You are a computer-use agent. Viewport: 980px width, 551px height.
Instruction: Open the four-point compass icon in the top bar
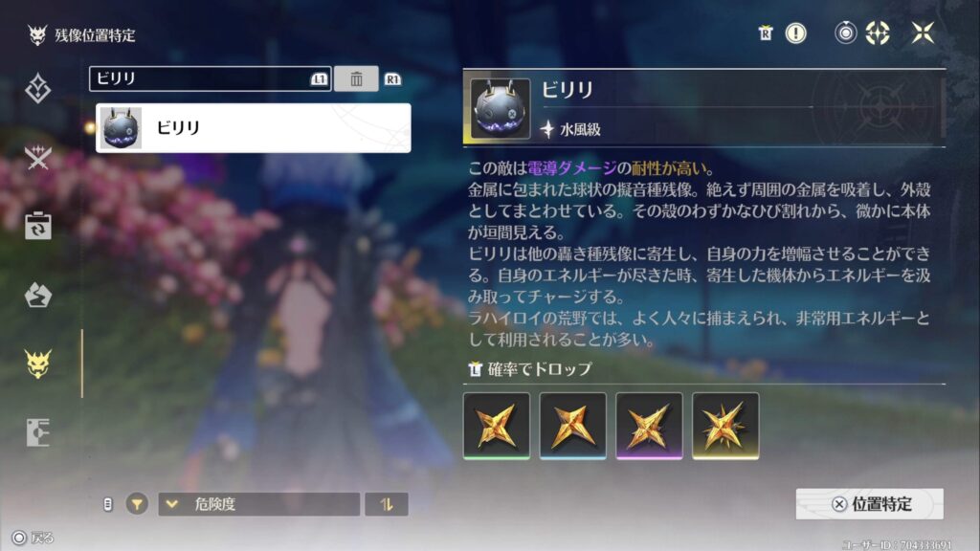pos(878,33)
